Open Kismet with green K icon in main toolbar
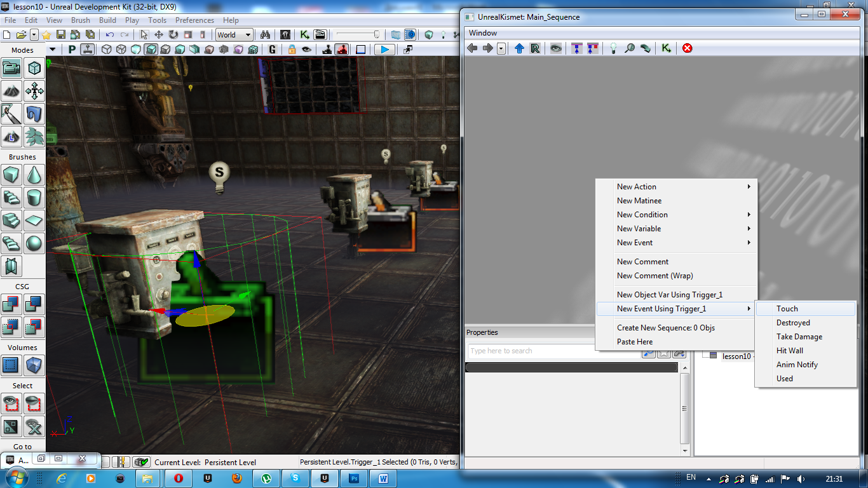 coord(305,35)
